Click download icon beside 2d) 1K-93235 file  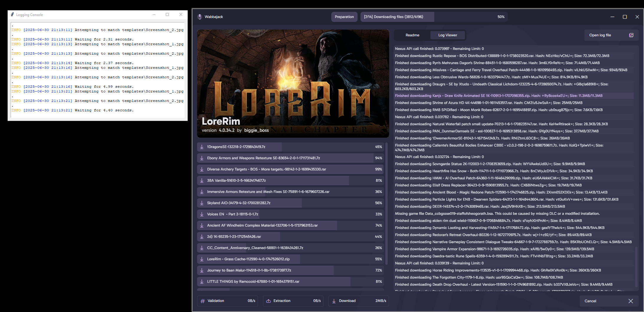coord(202,237)
